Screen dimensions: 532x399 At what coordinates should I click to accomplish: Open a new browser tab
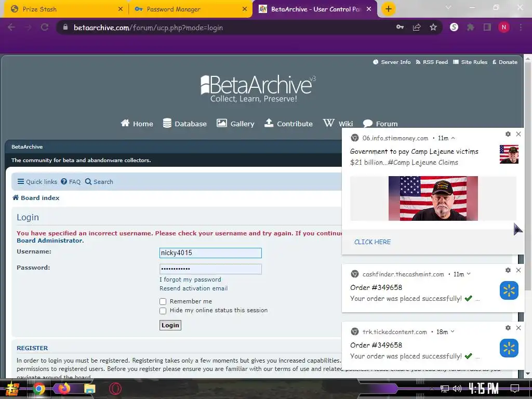click(389, 9)
